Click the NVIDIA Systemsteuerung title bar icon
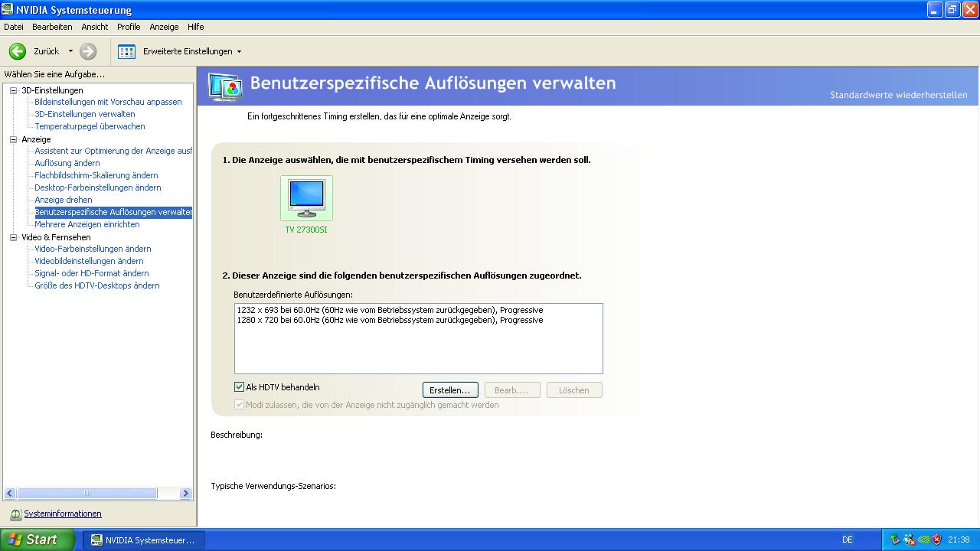Image resolution: width=980 pixels, height=551 pixels. tap(7, 9)
